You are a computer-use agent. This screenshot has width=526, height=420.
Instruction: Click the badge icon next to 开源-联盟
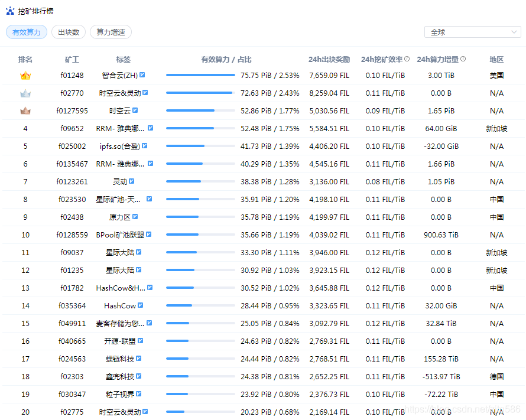[141, 341]
